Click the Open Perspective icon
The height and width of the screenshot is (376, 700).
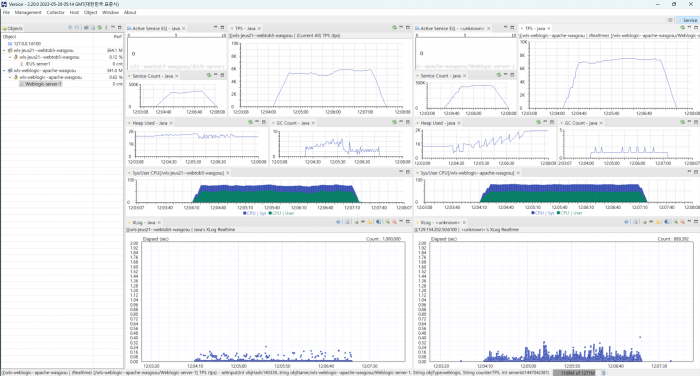pos(671,20)
